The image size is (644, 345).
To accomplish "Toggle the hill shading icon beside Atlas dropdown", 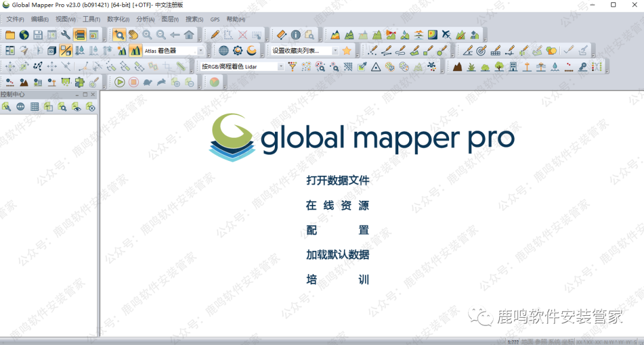I will [135, 51].
